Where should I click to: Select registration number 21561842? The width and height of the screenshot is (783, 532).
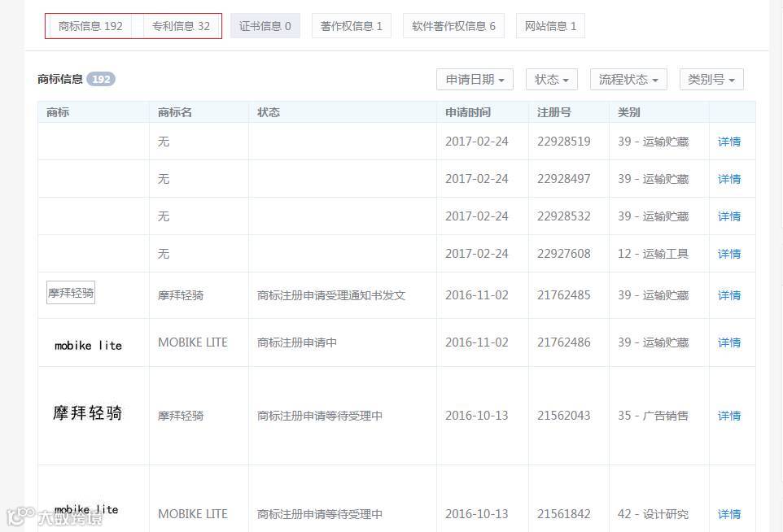click(564, 514)
